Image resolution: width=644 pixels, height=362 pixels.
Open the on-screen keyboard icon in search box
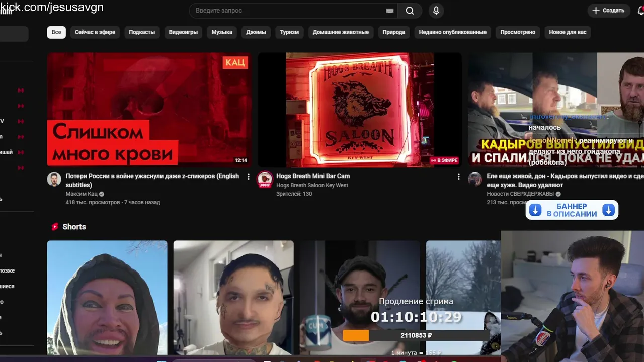point(389,11)
